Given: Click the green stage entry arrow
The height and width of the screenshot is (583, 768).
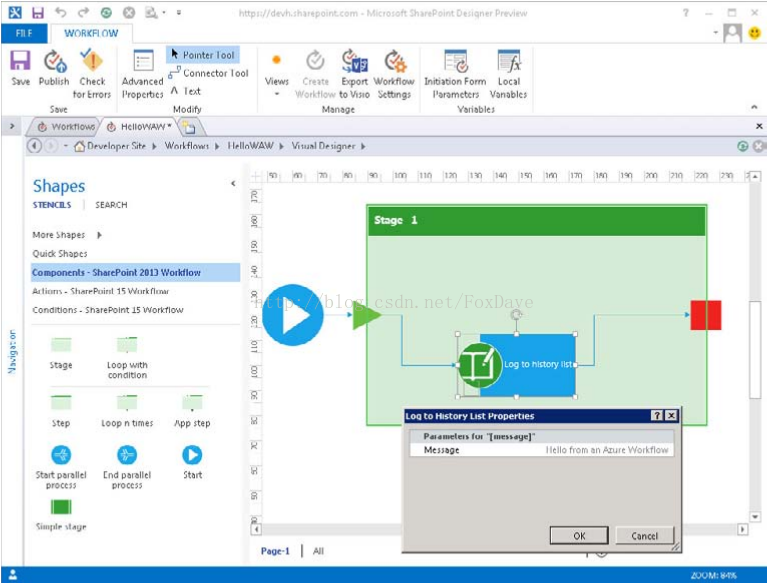Looking at the screenshot, I should click(366, 315).
